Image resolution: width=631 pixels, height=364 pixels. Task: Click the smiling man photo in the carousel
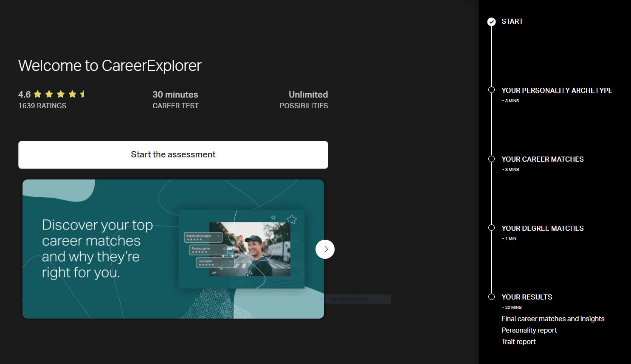coord(250,249)
